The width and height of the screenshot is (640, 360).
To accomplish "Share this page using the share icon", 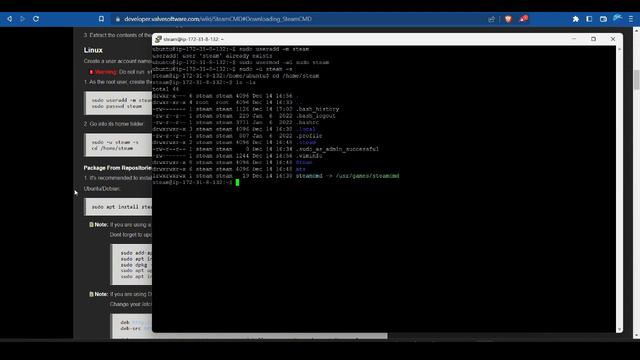I will click(491, 19).
